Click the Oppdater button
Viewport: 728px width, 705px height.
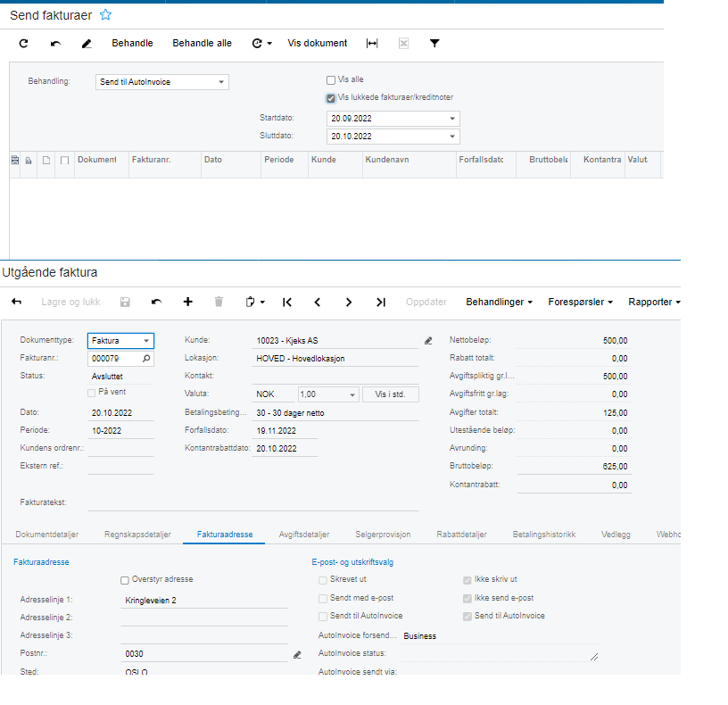[x=426, y=302]
